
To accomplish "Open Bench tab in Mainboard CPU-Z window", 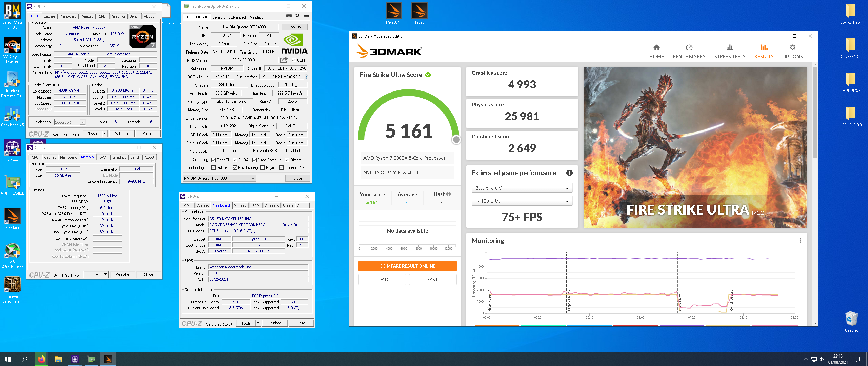I will [288, 205].
